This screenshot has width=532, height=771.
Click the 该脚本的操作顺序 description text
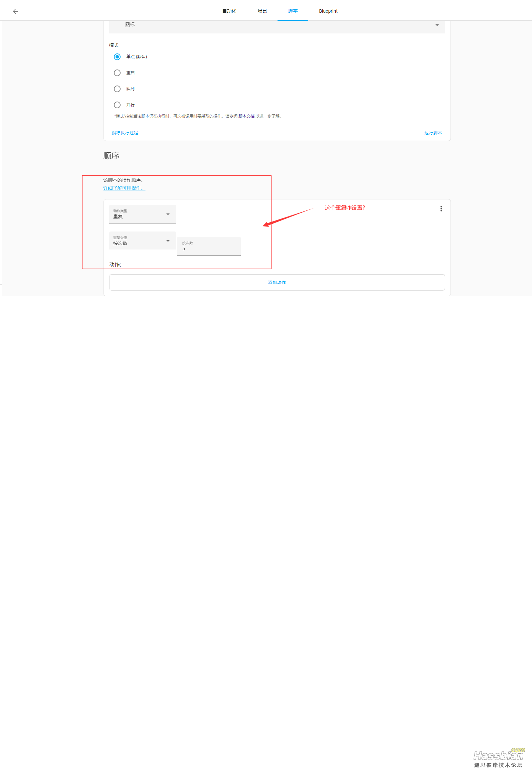coord(123,180)
